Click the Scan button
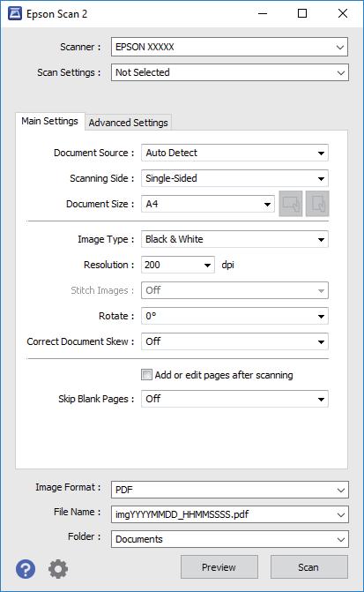364x592 pixels. coord(309,567)
